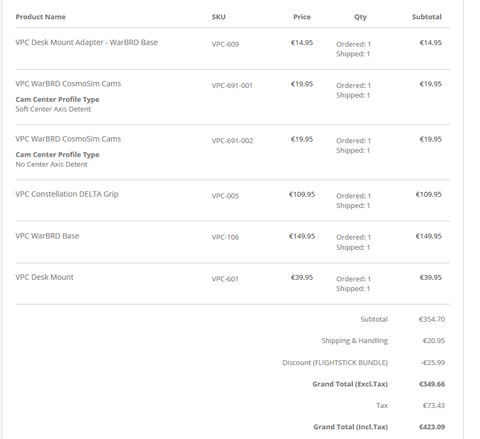Click the Qty column header
Screen dimensions: 480x439
(360, 17)
